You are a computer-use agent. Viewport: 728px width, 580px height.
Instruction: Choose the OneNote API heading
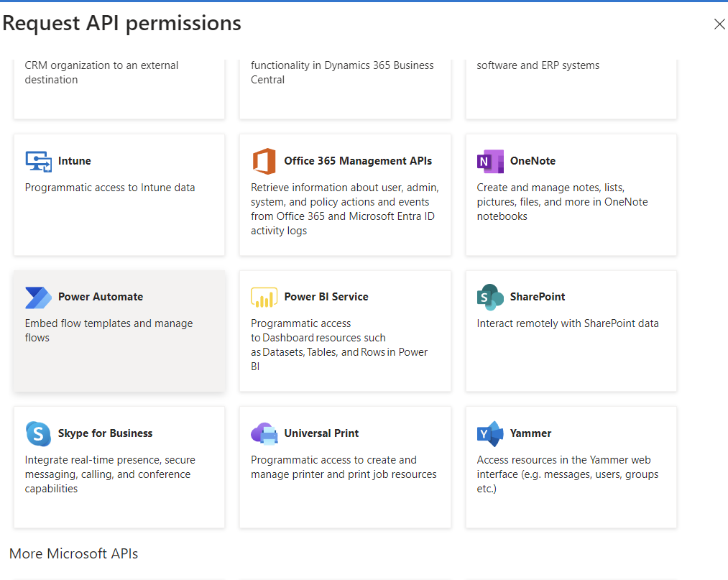(x=533, y=161)
